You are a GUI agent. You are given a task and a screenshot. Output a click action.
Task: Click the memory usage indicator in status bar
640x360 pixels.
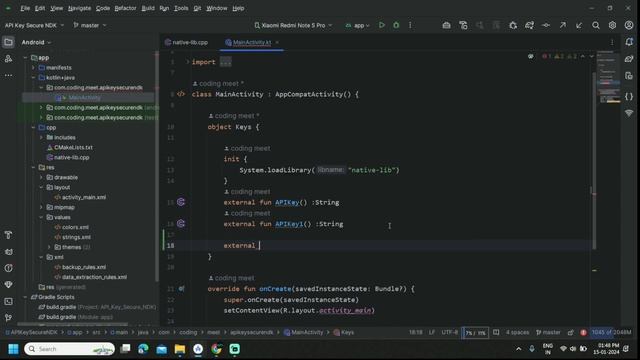[x=611, y=333]
